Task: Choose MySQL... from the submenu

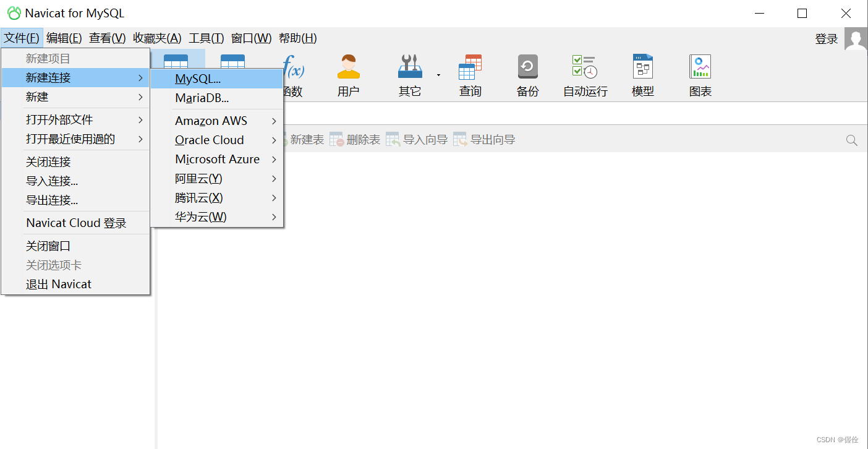Action: tap(217, 79)
